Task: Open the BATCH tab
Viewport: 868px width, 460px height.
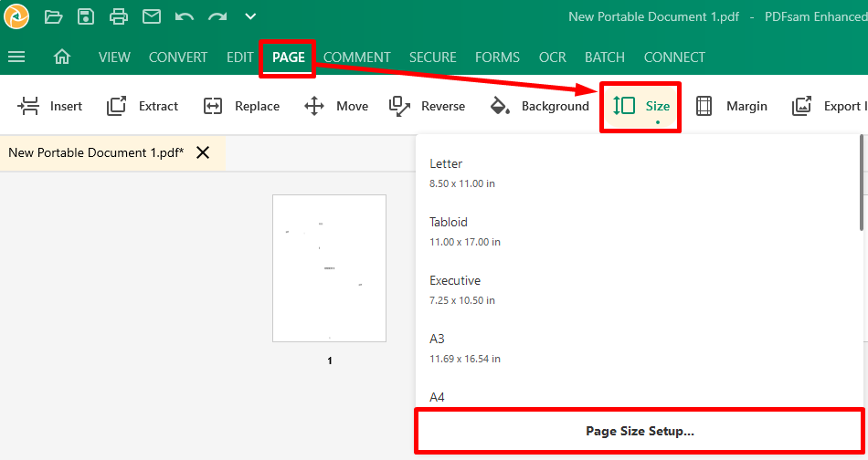Action: (x=605, y=57)
